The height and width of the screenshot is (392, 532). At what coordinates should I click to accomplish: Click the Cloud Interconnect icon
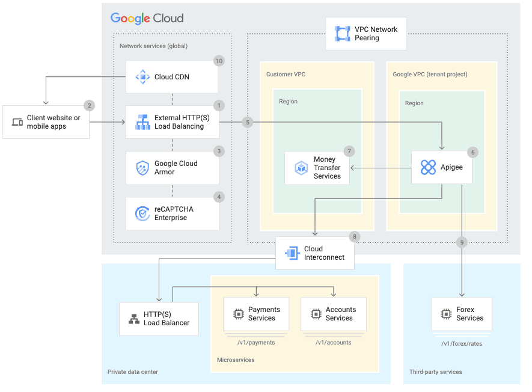pos(292,253)
